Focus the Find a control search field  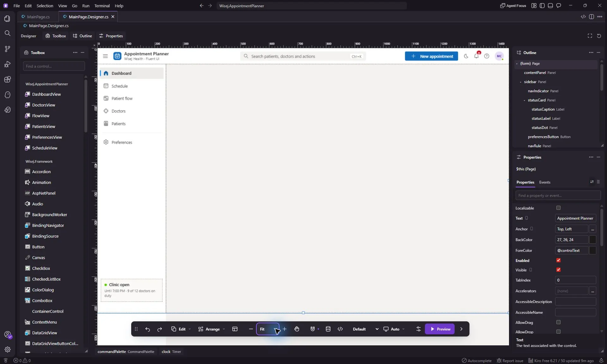pyautogui.click(x=54, y=66)
